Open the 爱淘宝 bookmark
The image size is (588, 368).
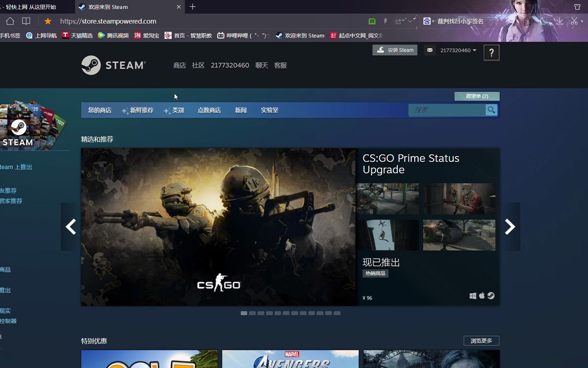146,35
